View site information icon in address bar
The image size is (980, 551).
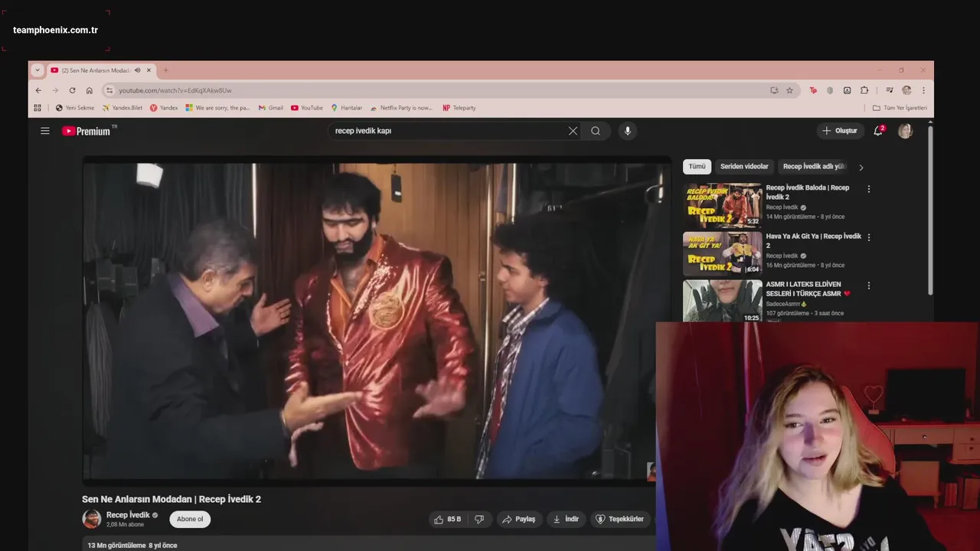(x=109, y=90)
